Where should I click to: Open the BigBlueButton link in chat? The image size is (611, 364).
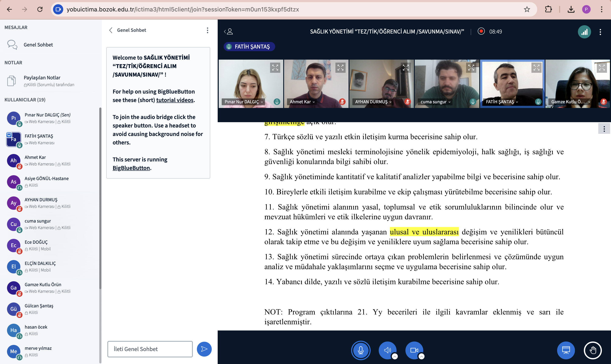131,168
